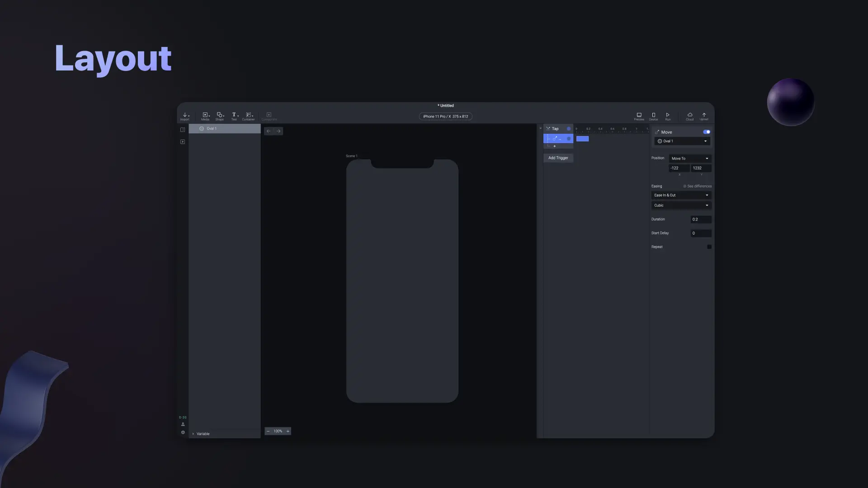Click the Duration field 0.2
The width and height of the screenshot is (868, 488).
click(701, 220)
